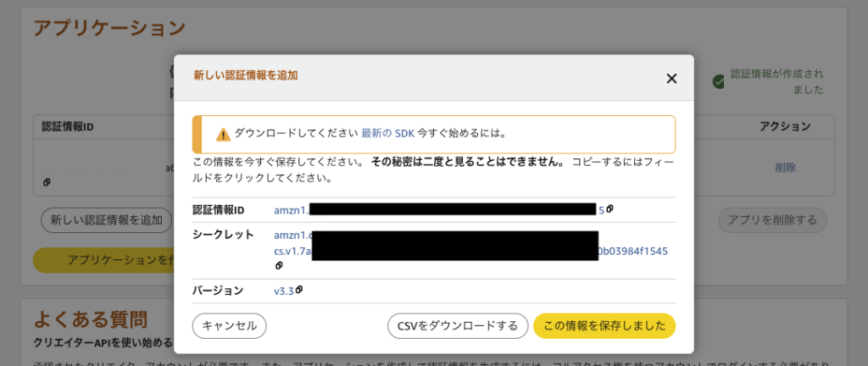This screenshot has width=868, height=366.
Task: Click the secret value ending 0b03984f1545
Action: click(471, 243)
